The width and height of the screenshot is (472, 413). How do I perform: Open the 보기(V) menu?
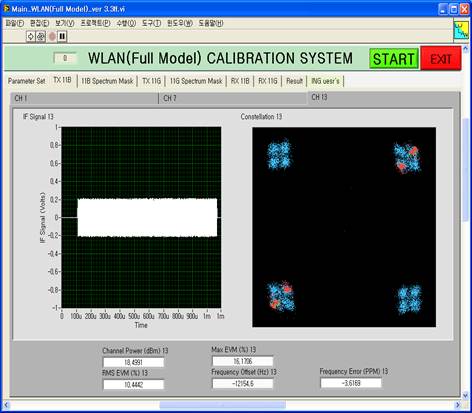click(64, 23)
